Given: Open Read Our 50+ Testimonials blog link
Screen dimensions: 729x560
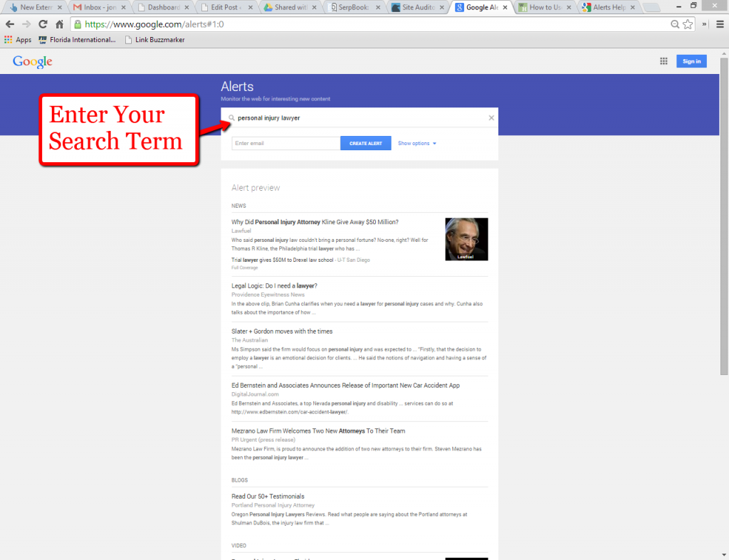Looking at the screenshot, I should pyautogui.click(x=268, y=497).
